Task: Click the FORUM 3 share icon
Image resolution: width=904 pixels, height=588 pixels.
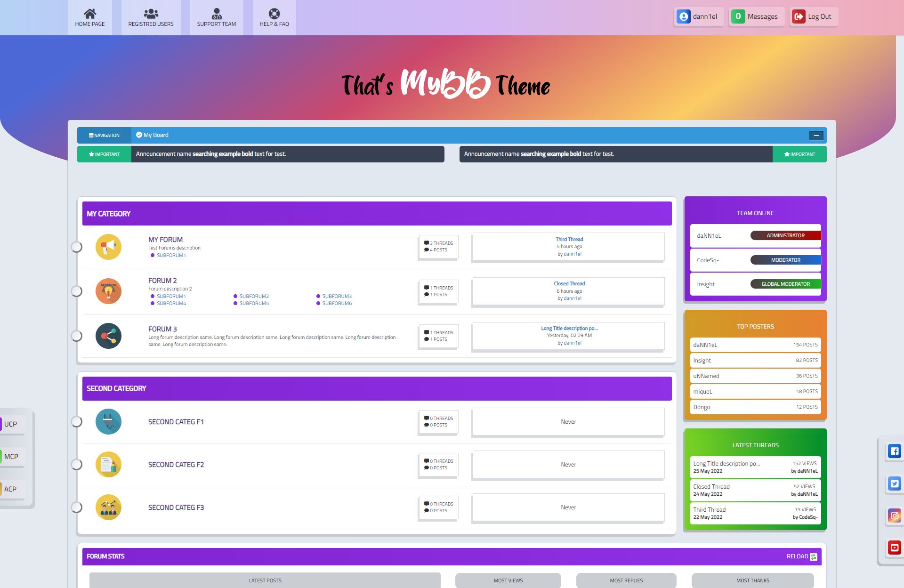Action: [x=108, y=336]
